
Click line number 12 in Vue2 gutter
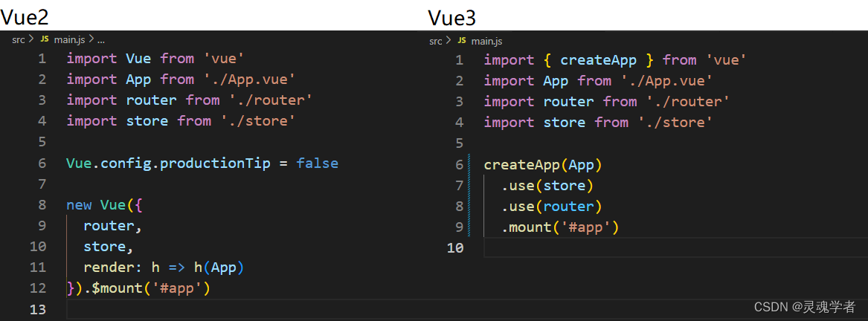pos(38,288)
